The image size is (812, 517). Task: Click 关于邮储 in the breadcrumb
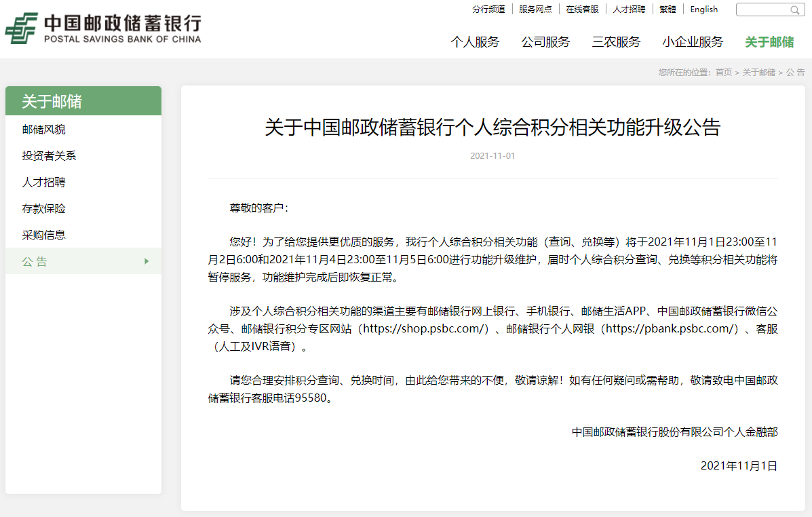[x=758, y=73]
